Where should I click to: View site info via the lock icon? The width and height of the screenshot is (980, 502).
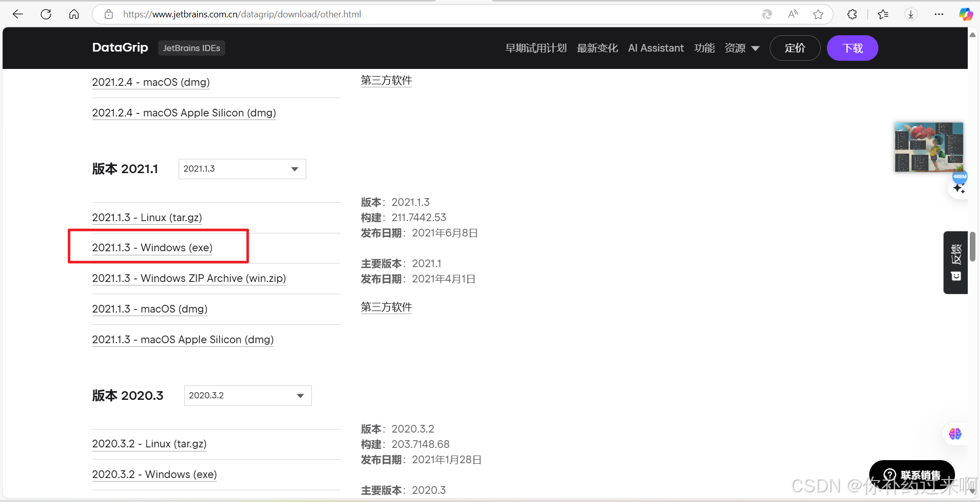(109, 14)
